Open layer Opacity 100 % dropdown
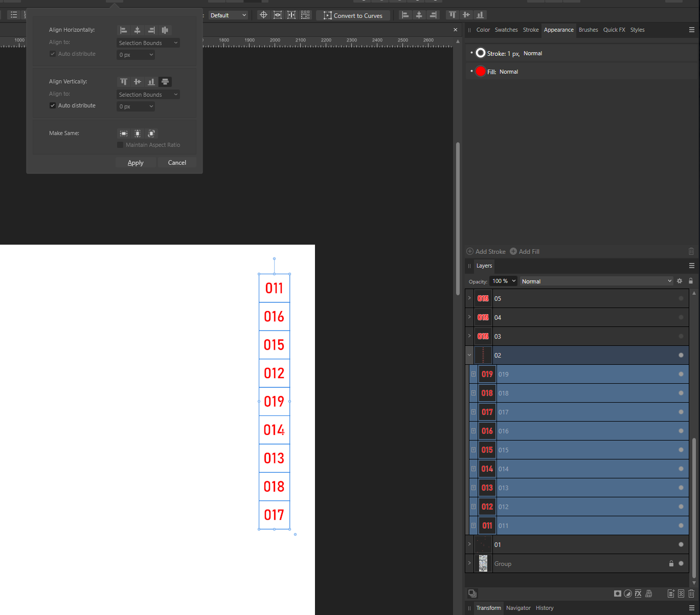This screenshot has height=615, width=700. click(x=504, y=281)
